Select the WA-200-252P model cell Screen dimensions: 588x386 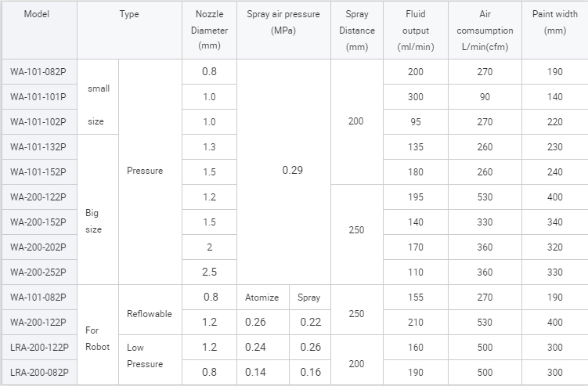[38, 272]
